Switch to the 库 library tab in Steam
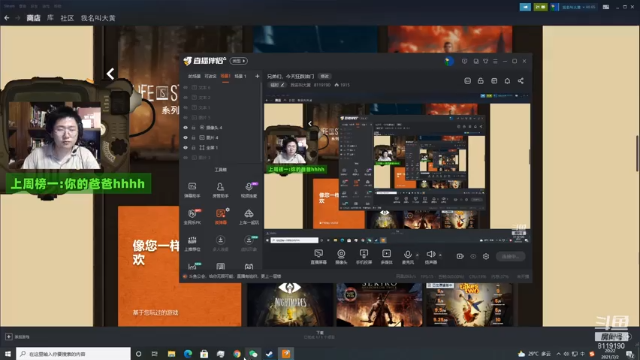Viewport: 640px width, 360px height. [x=50, y=18]
